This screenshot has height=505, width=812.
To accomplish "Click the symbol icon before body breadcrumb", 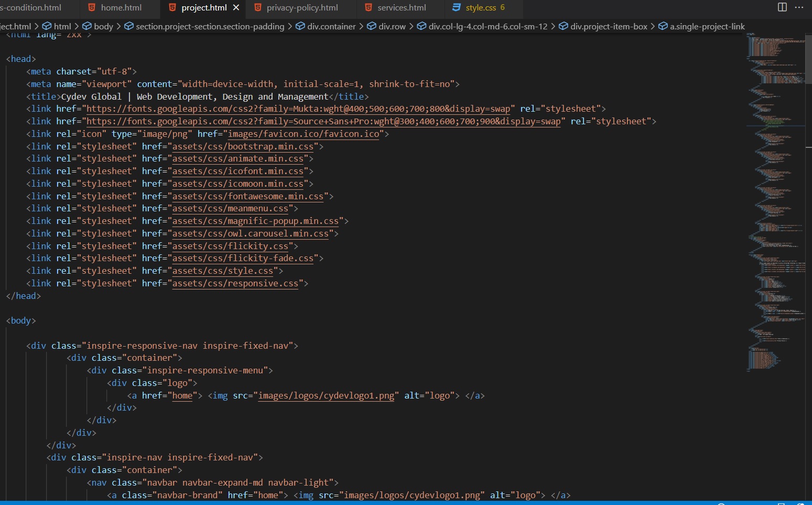I will click(87, 26).
